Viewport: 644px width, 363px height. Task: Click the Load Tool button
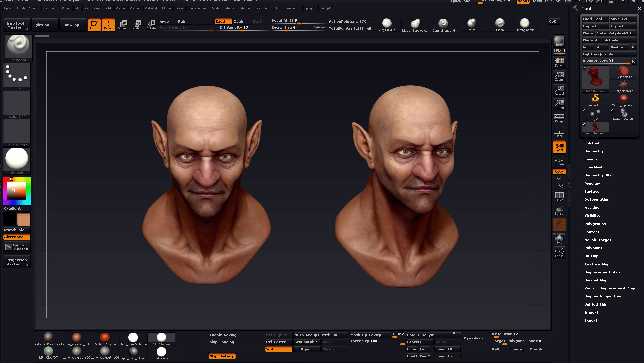595,19
